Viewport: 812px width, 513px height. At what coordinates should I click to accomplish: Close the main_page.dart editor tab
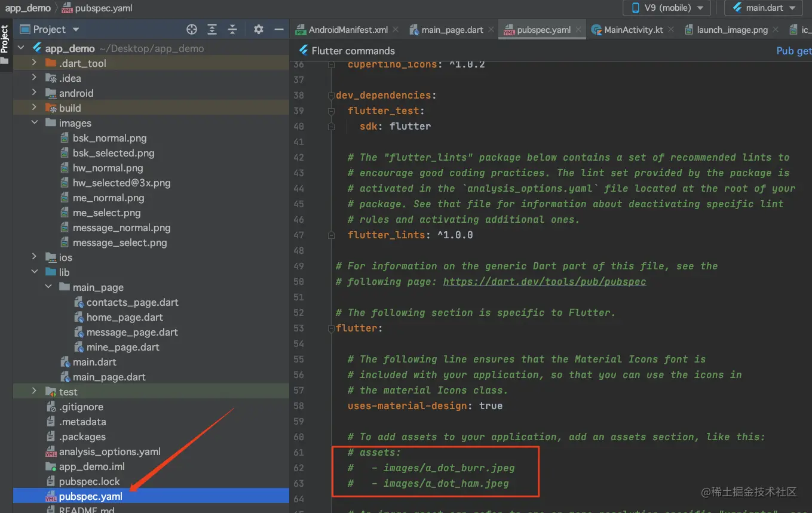tap(491, 29)
